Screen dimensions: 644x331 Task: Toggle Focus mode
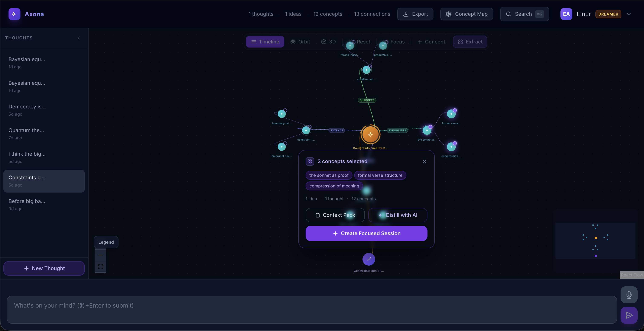coord(394,42)
